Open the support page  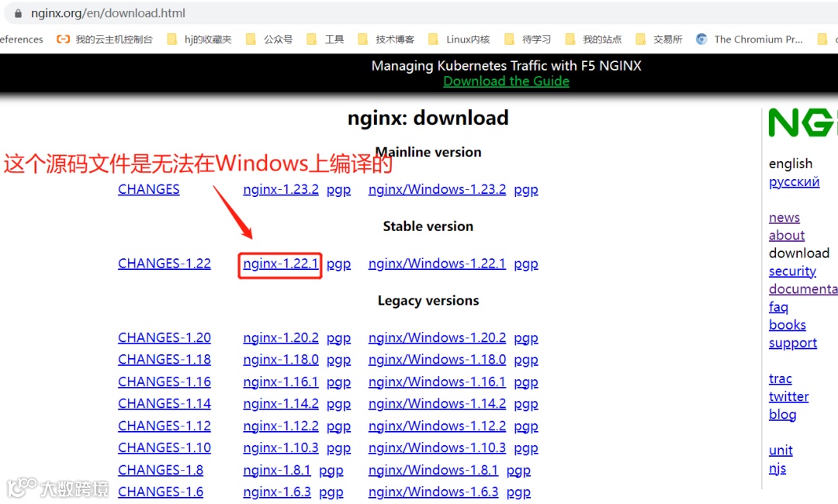click(x=792, y=343)
